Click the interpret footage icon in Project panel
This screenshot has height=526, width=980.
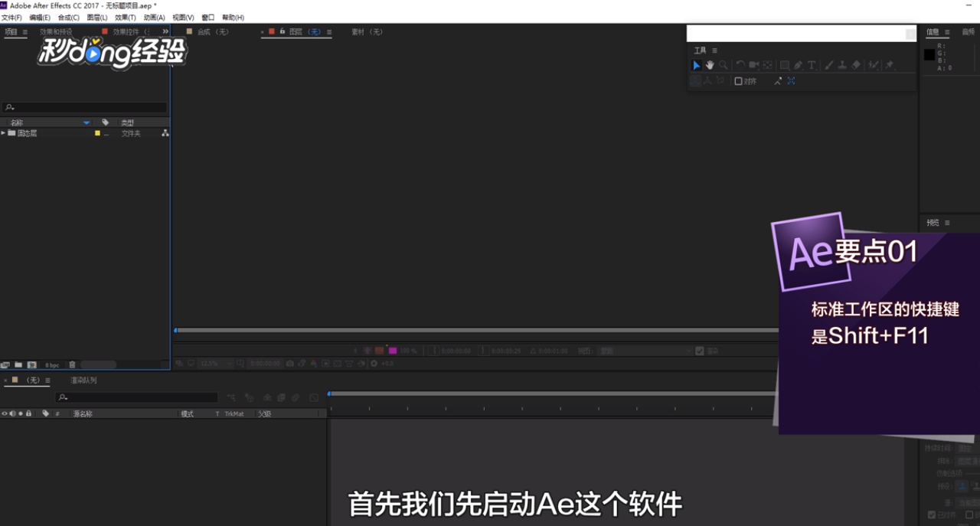click(x=5, y=364)
